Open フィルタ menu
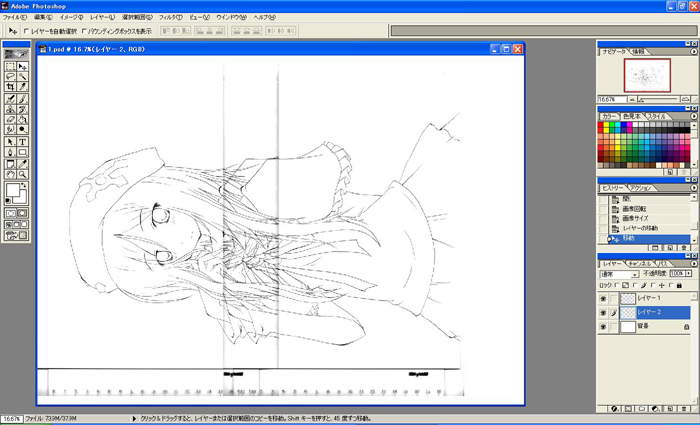The image size is (700, 425). pyautogui.click(x=171, y=17)
